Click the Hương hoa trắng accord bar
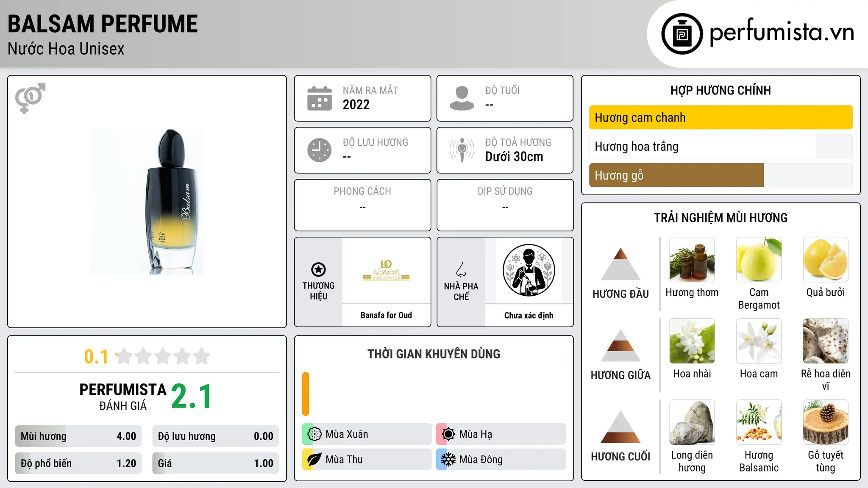 point(721,146)
